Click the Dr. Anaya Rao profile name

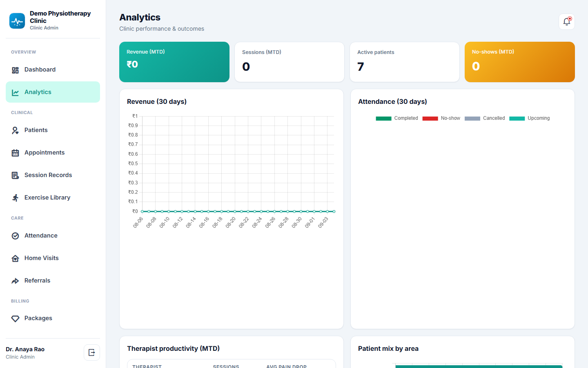tap(25, 349)
